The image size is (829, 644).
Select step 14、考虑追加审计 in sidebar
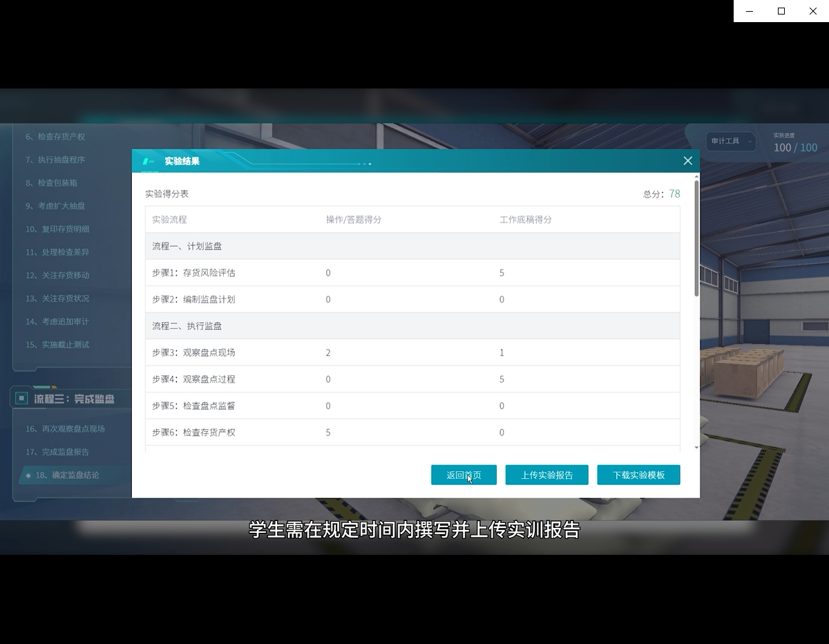[57, 321]
